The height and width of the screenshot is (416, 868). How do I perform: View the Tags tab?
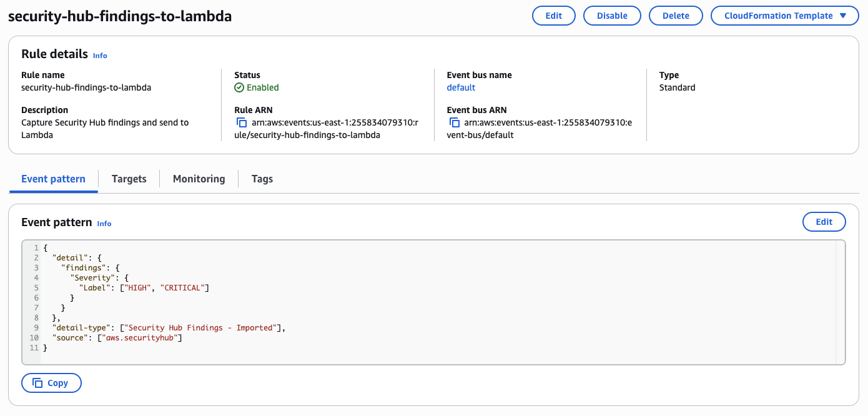click(262, 179)
